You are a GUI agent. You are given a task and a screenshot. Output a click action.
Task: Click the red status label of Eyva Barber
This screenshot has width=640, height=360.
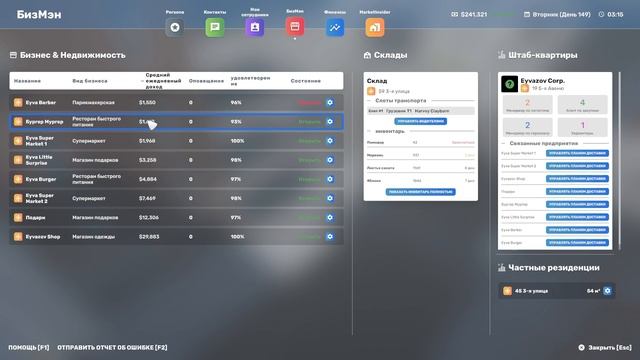[x=309, y=102]
